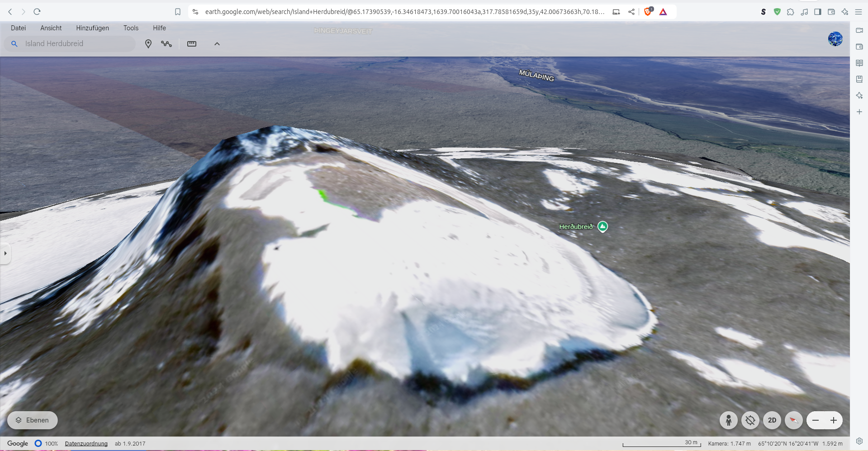Open reading list in the sidebar
The image size is (868, 451).
pyautogui.click(x=859, y=63)
